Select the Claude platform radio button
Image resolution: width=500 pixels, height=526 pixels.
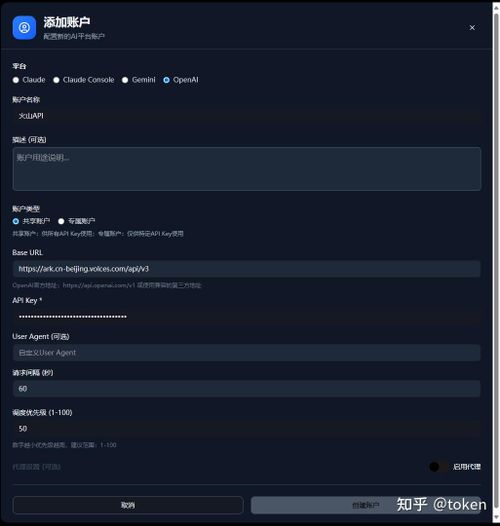tap(16, 80)
